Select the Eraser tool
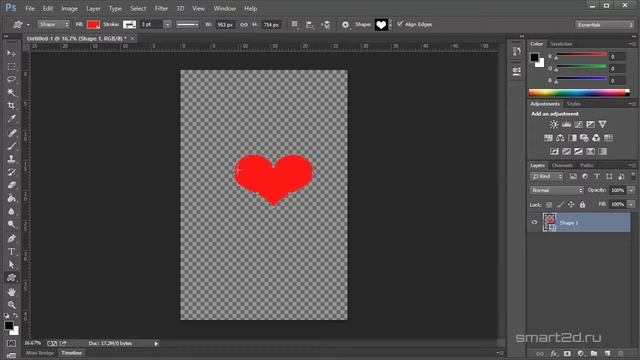 coord(11,185)
